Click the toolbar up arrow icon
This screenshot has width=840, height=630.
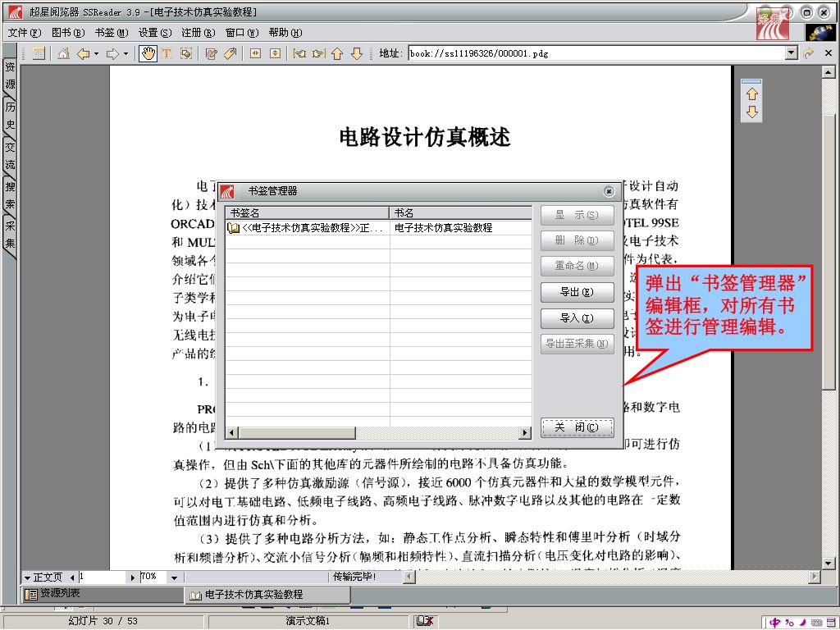click(x=337, y=53)
